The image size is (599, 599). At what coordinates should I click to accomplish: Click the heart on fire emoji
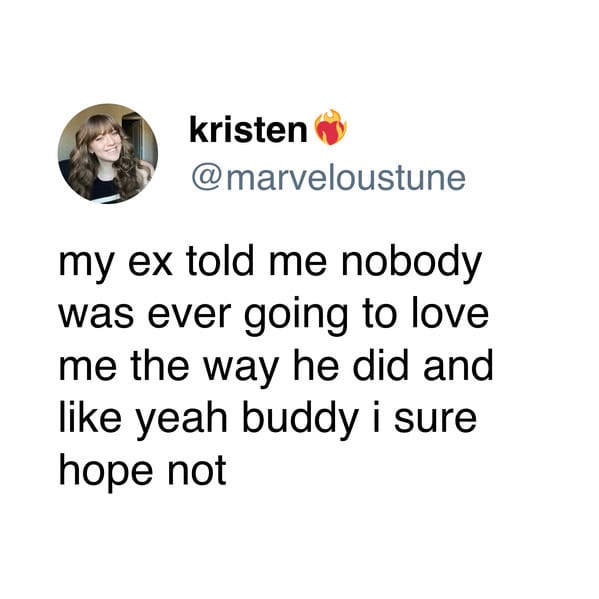[x=330, y=127]
